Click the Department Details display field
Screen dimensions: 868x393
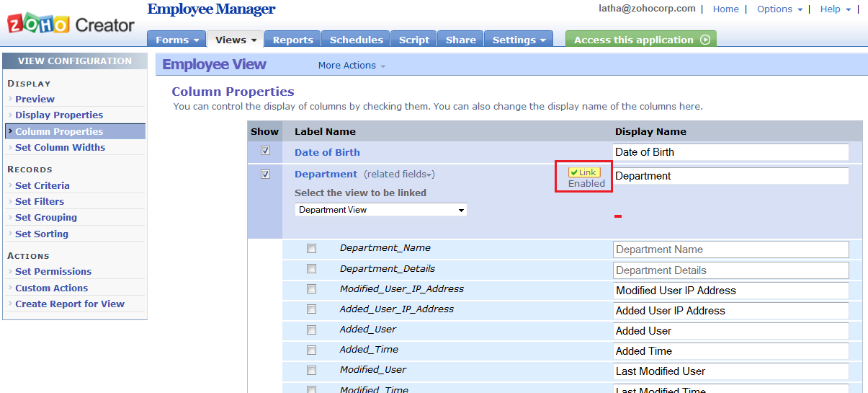pos(731,270)
